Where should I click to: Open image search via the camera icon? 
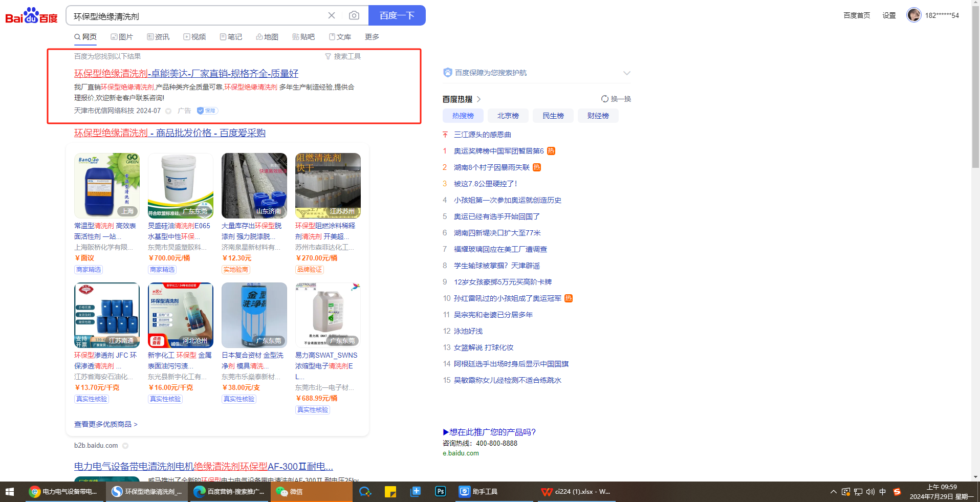point(354,16)
